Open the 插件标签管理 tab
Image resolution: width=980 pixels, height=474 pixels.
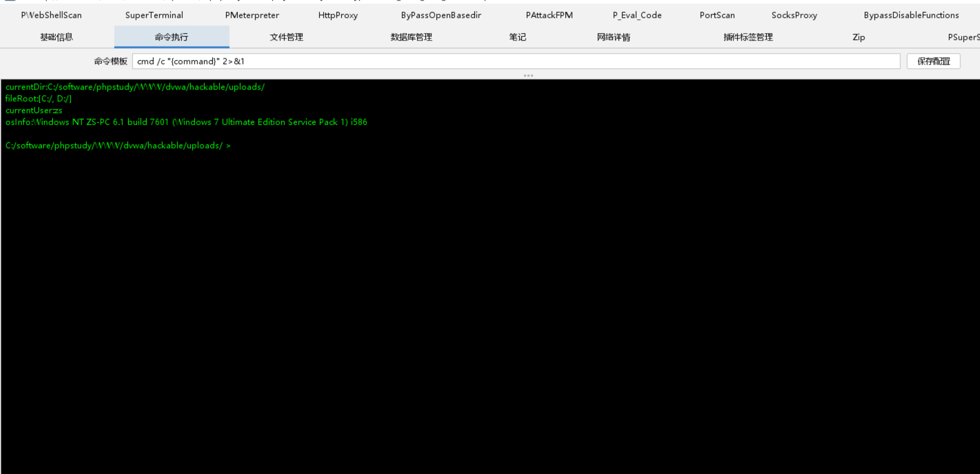coord(748,37)
